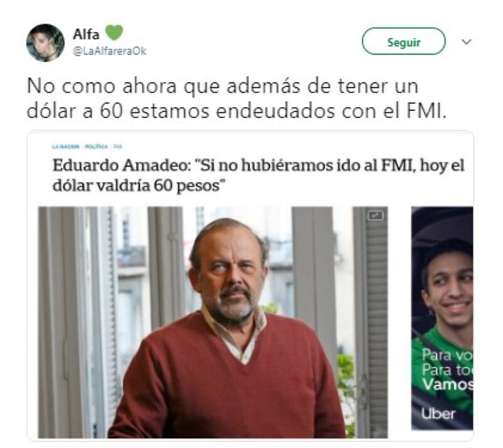Click the expand icon on the Amadeo photo
The height and width of the screenshot is (448, 503).
coord(375,216)
